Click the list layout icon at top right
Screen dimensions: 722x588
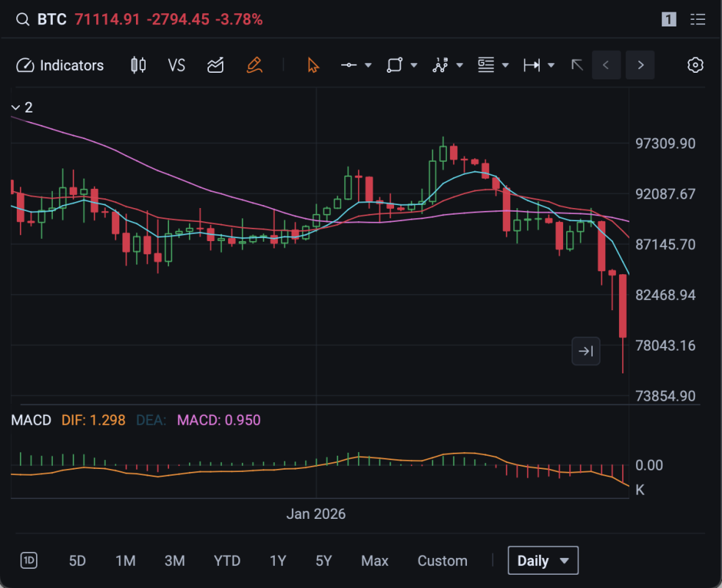tap(698, 20)
